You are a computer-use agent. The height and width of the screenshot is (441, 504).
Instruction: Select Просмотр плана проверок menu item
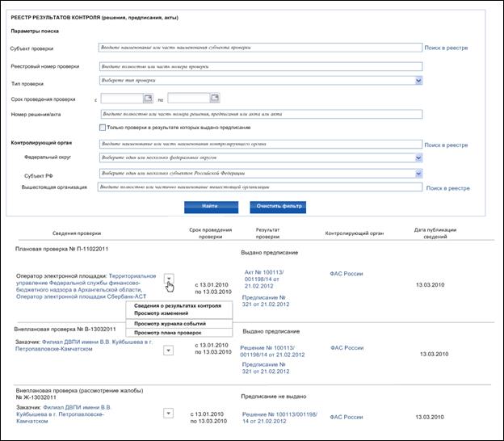(x=168, y=333)
